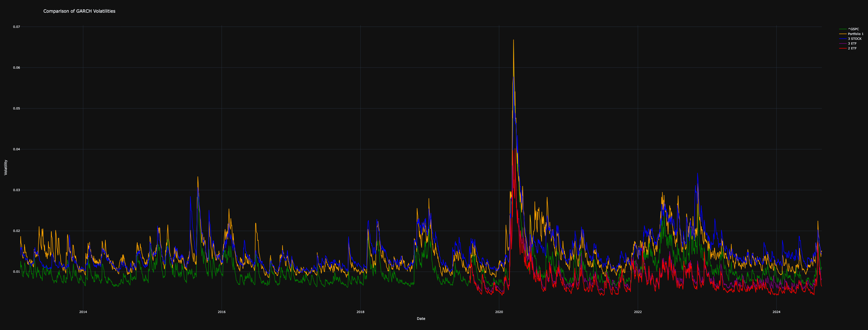868x330 pixels.
Task: Click the purple 3 ETF legend line swatch
Action: pos(843,44)
